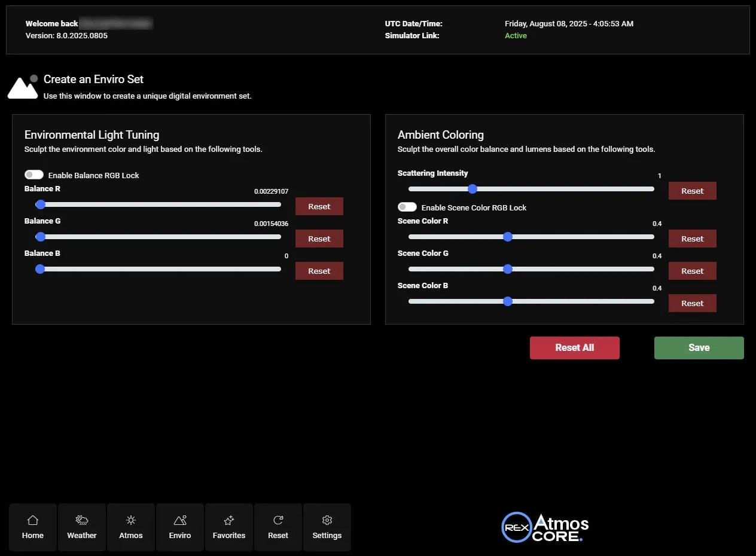This screenshot has width=756, height=556.
Task: Open the Settings page
Action: click(x=327, y=527)
